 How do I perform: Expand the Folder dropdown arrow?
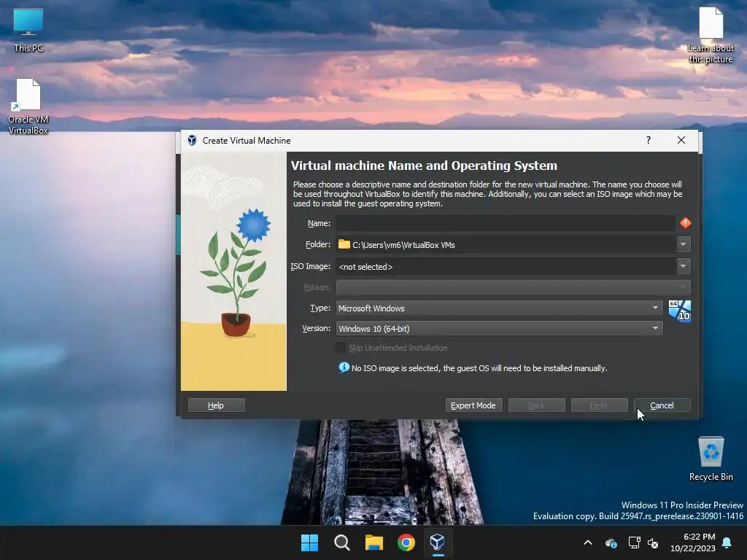tap(683, 244)
